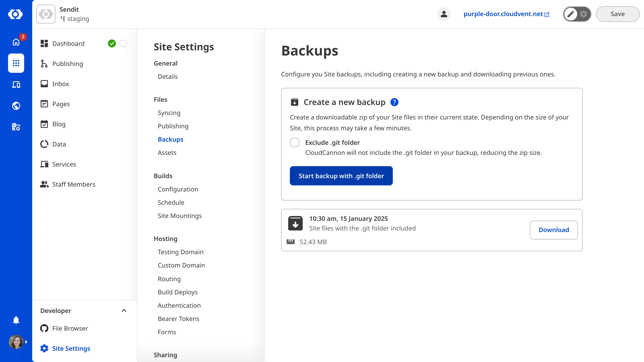Click the organization settings building icon
The width and height of the screenshot is (644, 362).
tap(16, 127)
